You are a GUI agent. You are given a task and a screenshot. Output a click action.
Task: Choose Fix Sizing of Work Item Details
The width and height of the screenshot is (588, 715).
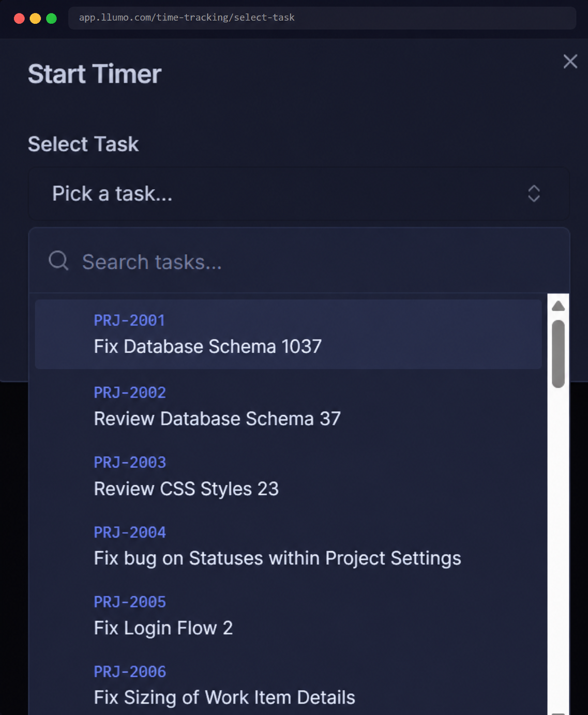288,685
